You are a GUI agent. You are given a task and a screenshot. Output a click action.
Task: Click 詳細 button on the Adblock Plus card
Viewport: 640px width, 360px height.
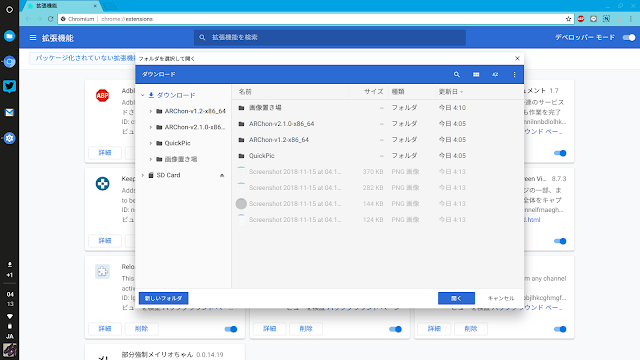click(105, 153)
